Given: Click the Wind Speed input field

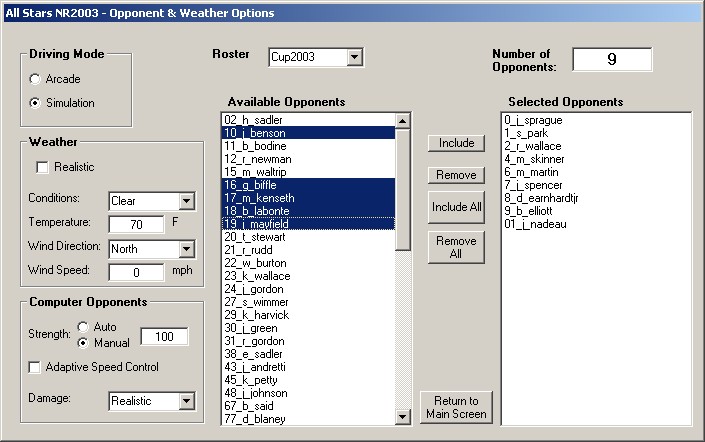Looking at the screenshot, I should [x=136, y=272].
